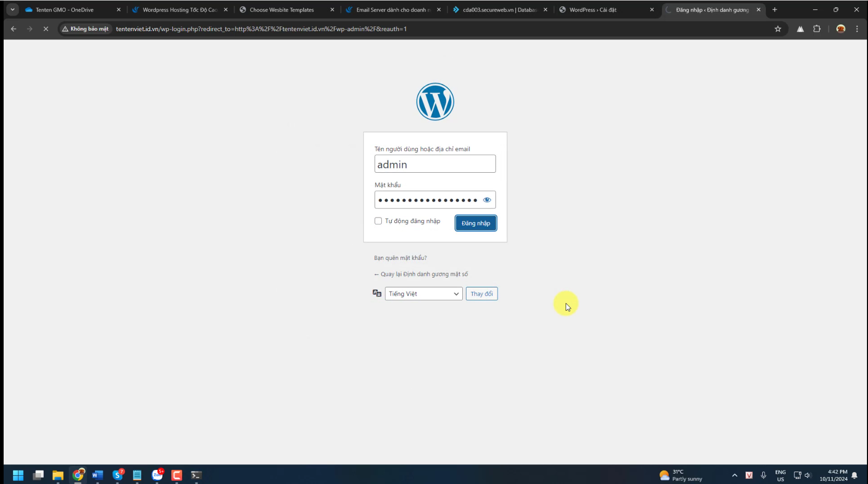The height and width of the screenshot is (484, 868).
Task: Open the Extensions puzzle icon
Action: pos(817,29)
